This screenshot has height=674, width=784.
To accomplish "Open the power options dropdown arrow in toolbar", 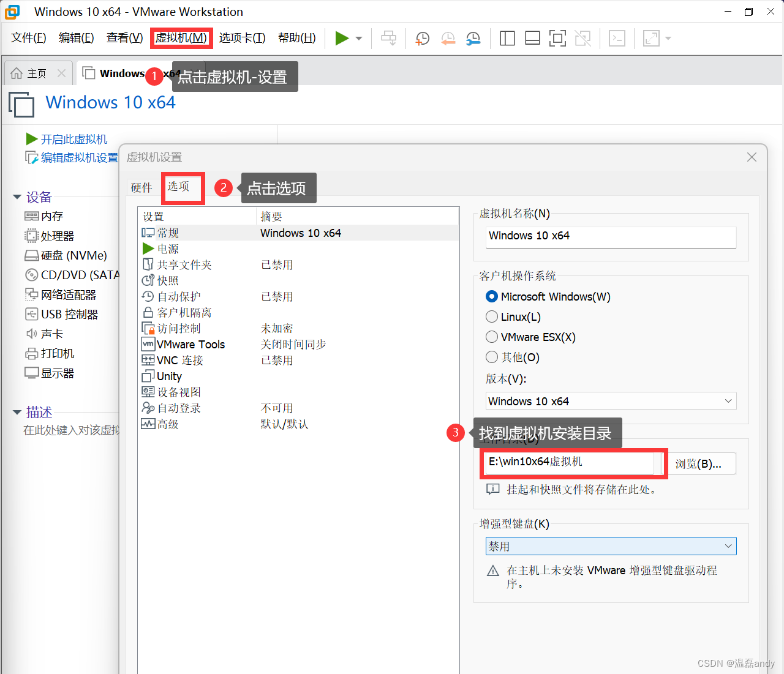I will click(359, 39).
